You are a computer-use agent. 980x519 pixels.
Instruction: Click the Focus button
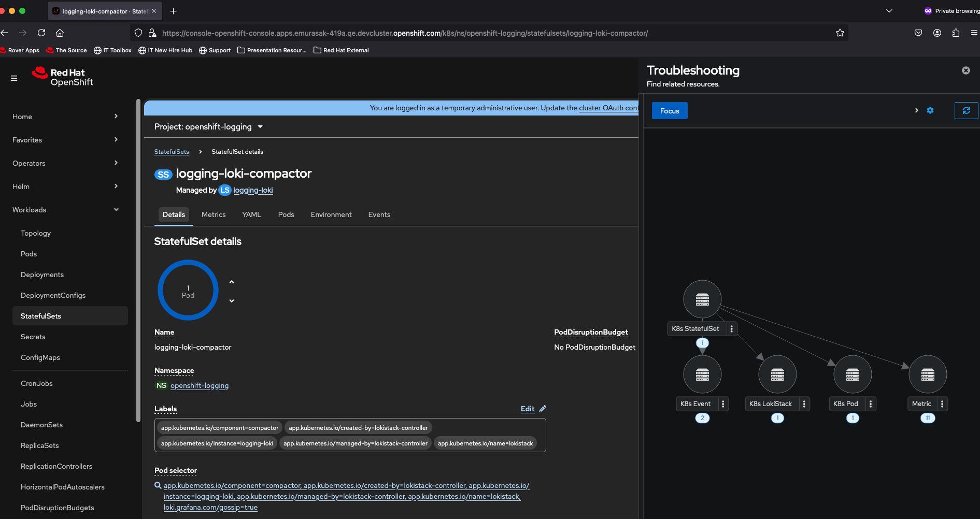click(x=670, y=111)
